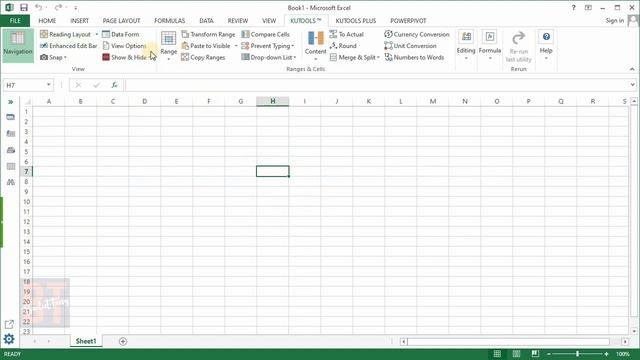Expand the Reading Layout dropdown arrow
This screenshot has width=640, height=360.
pos(96,34)
